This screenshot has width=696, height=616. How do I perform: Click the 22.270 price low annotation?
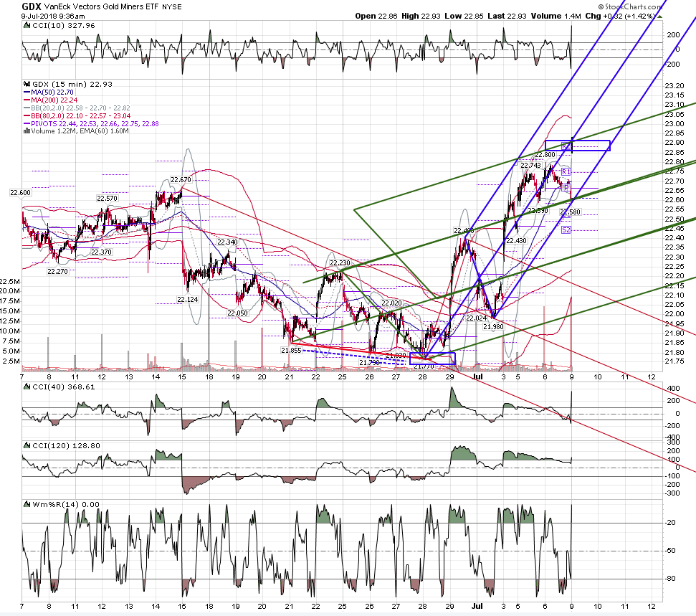(x=58, y=271)
